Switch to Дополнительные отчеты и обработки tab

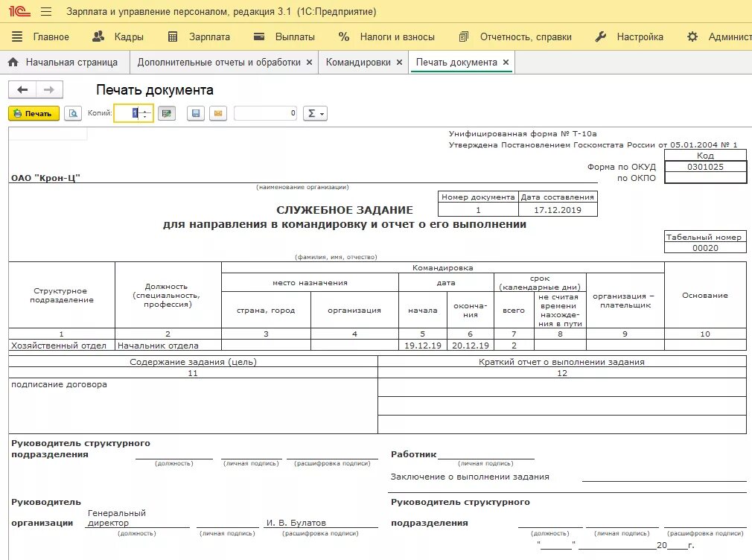[219, 62]
